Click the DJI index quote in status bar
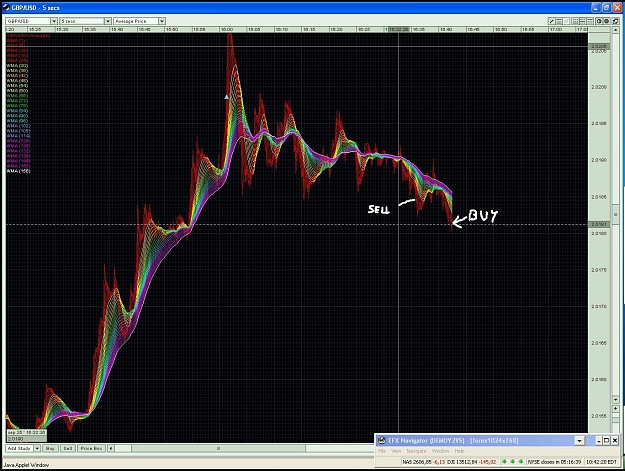 (472, 462)
